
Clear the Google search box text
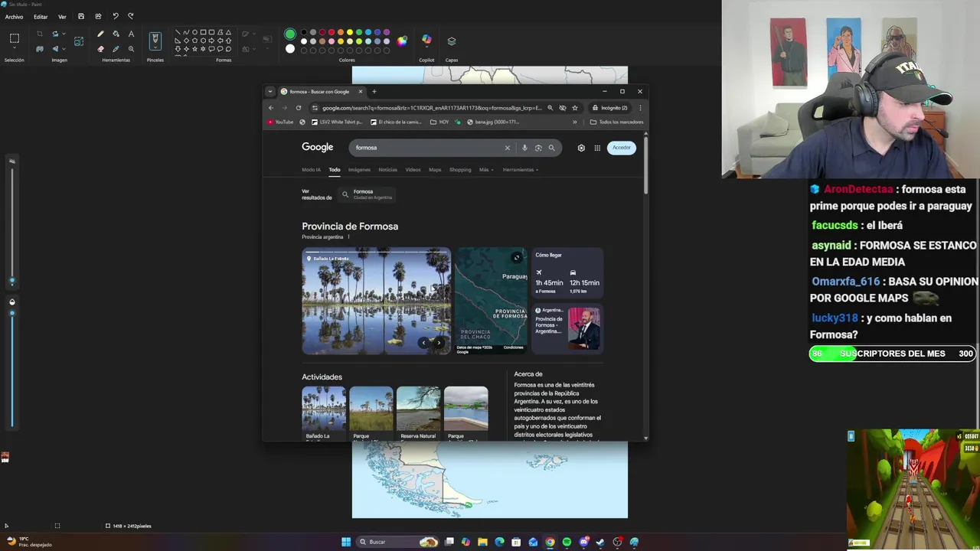(507, 148)
